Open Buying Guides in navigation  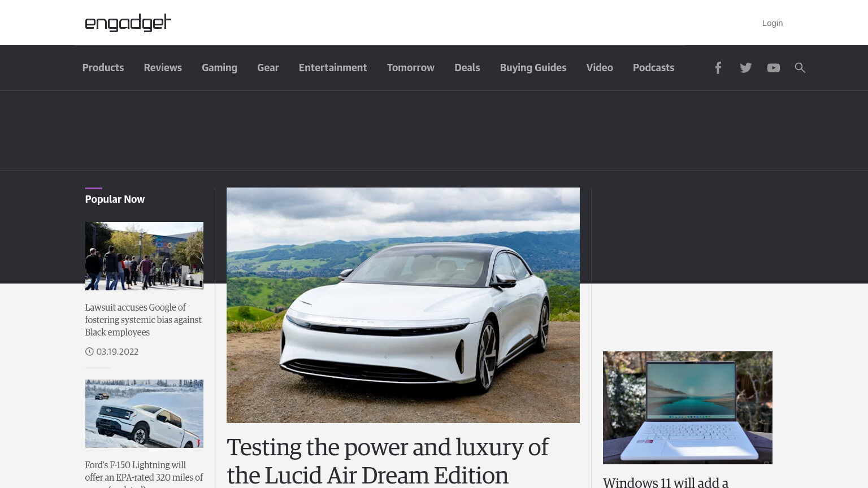click(533, 68)
